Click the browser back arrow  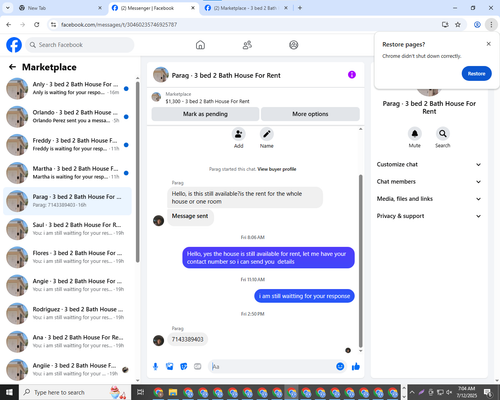(9, 25)
